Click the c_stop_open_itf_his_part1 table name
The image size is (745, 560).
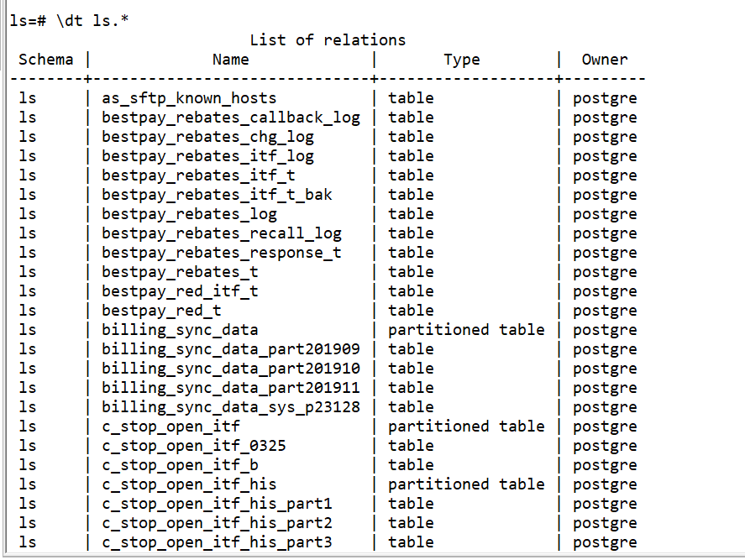[x=217, y=504]
